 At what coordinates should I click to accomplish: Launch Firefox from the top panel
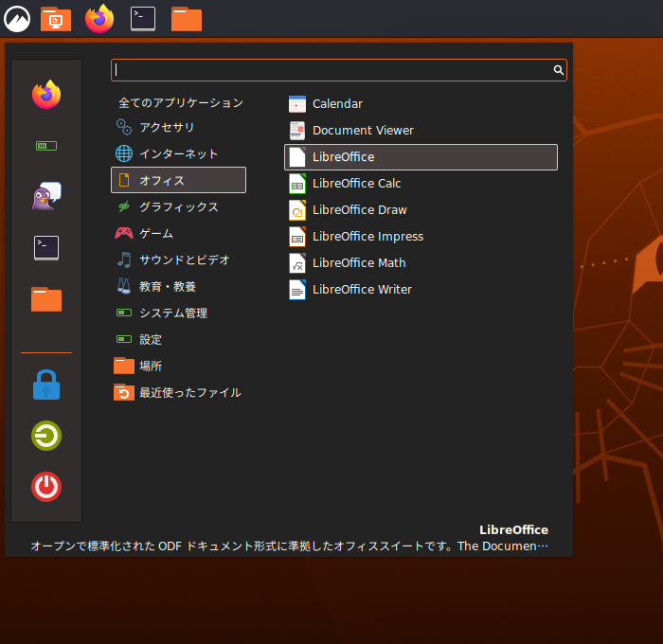[99, 19]
